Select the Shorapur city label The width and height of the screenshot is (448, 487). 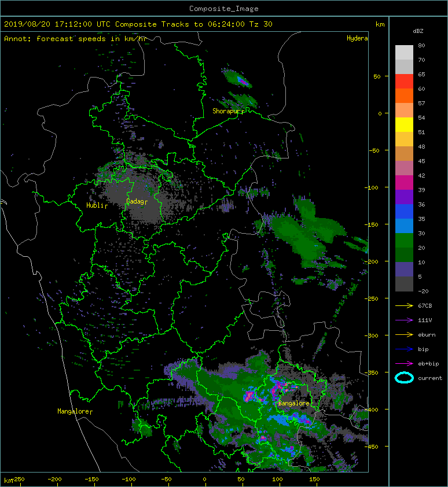pyautogui.click(x=226, y=111)
